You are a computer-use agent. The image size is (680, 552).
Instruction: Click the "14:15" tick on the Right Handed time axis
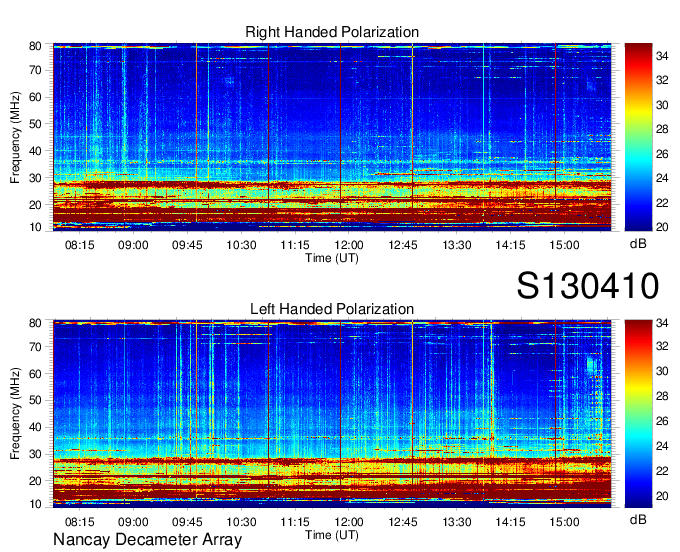(x=510, y=245)
